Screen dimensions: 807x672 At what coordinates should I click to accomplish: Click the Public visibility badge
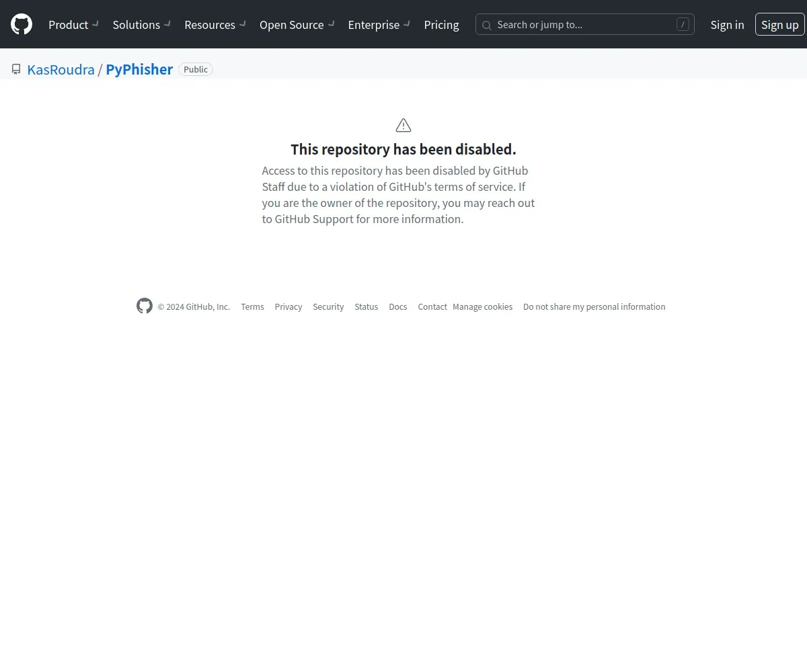click(196, 69)
